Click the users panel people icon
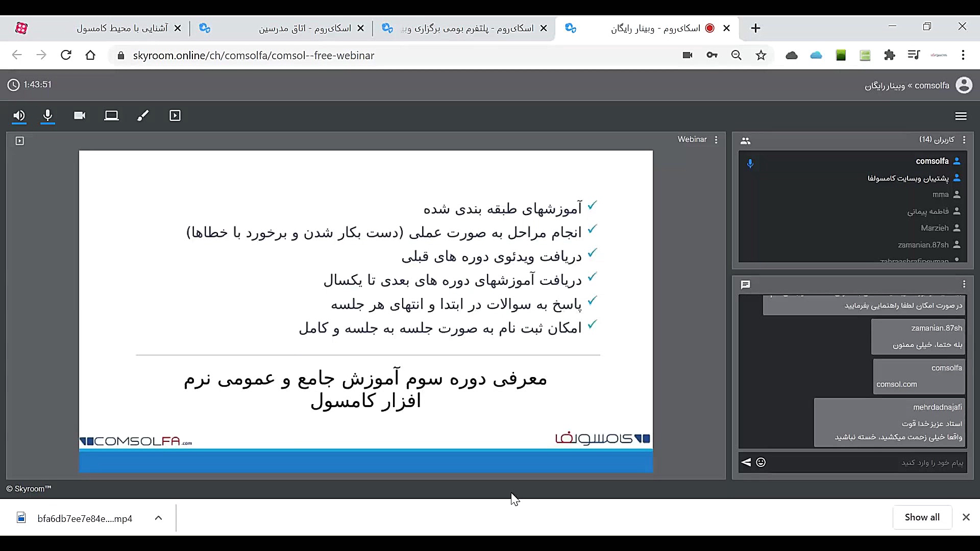Screen dimensions: 980x551 745,140
